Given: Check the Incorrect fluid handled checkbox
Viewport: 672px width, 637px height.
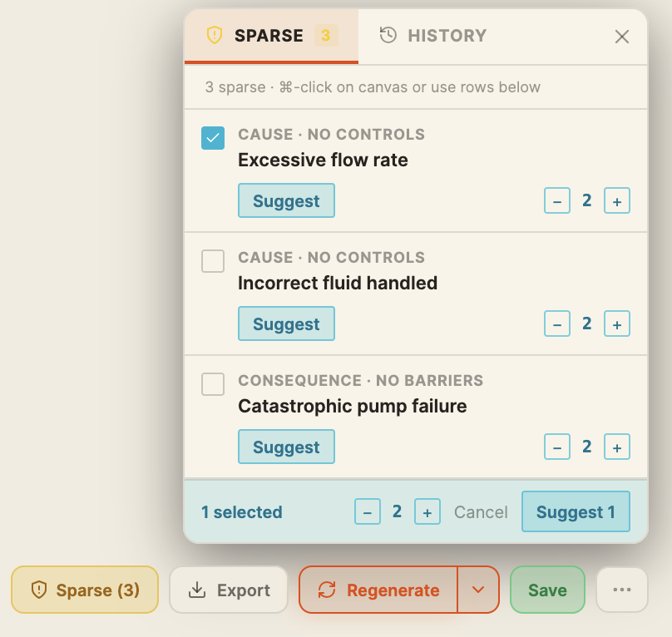Looking at the screenshot, I should tap(213, 261).
